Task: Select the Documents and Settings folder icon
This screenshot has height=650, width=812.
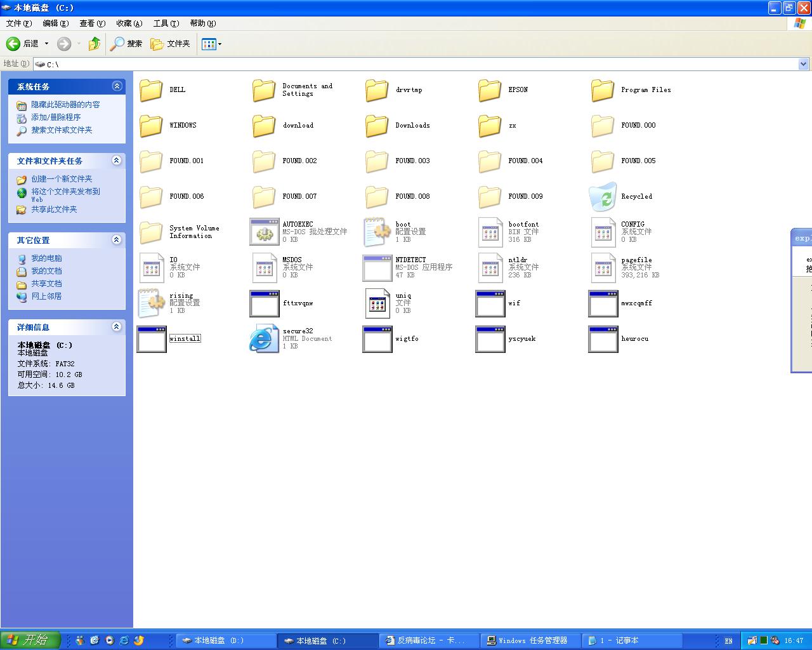Action: [x=264, y=90]
